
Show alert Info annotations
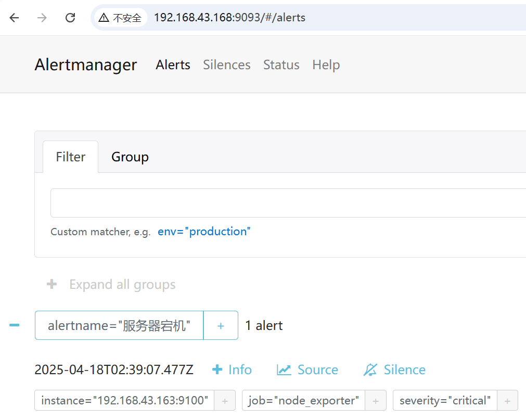click(x=232, y=370)
